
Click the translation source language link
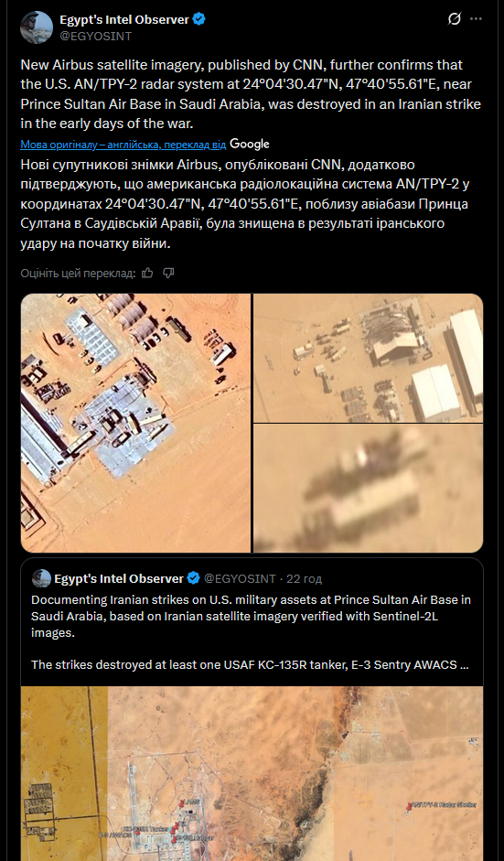pyautogui.click(x=123, y=145)
